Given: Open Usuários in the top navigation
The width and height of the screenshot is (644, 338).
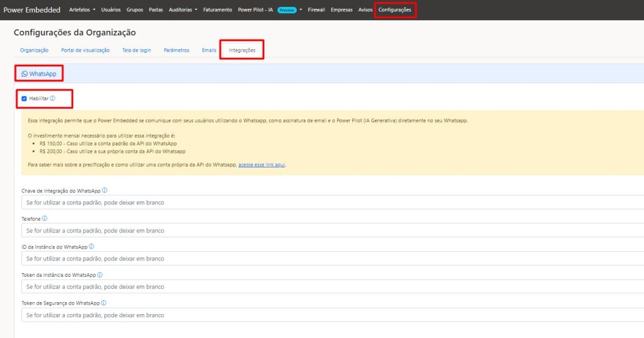Looking at the screenshot, I should pyautogui.click(x=111, y=10).
